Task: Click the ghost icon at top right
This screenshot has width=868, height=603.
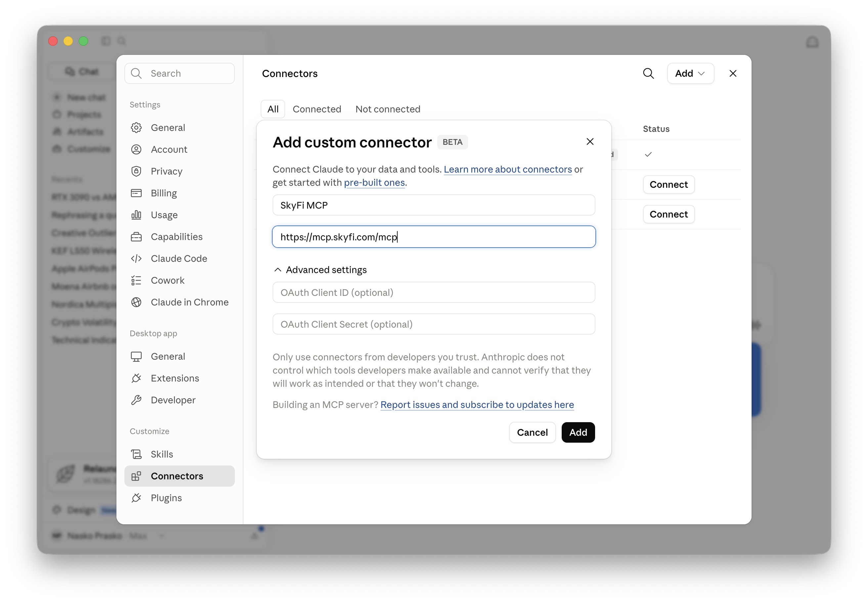Action: [x=812, y=42]
